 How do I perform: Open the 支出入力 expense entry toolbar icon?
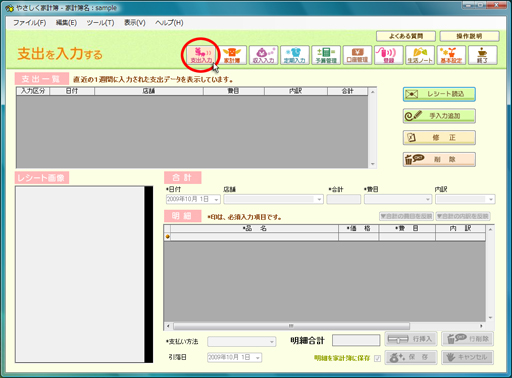pos(201,55)
